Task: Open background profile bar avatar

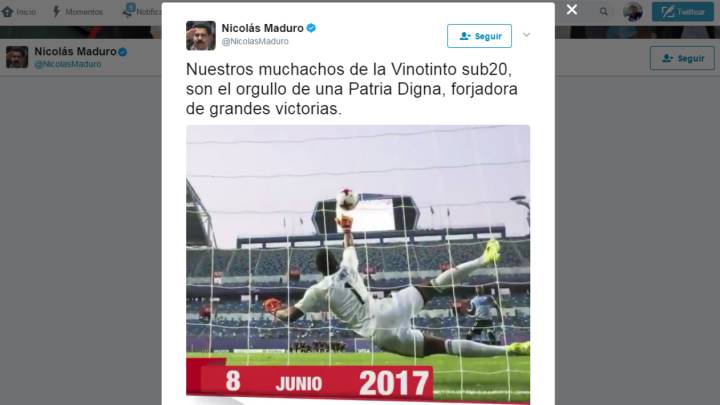Action: click(17, 57)
